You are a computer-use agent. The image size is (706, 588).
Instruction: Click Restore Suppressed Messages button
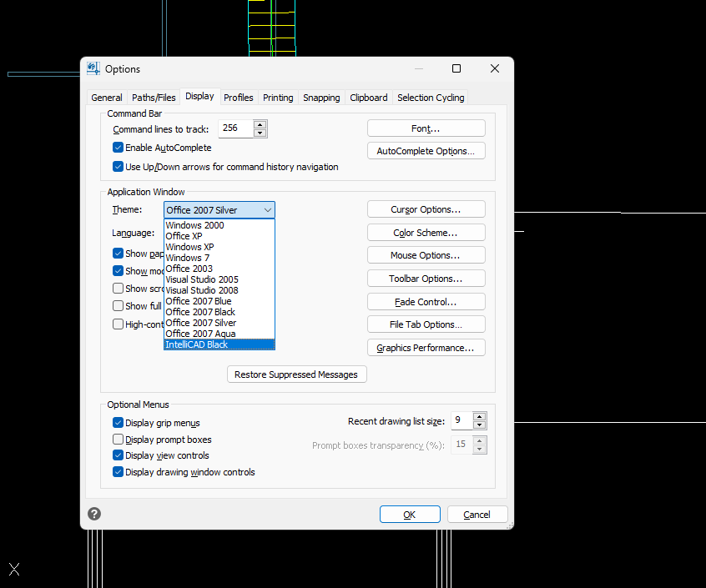click(297, 374)
